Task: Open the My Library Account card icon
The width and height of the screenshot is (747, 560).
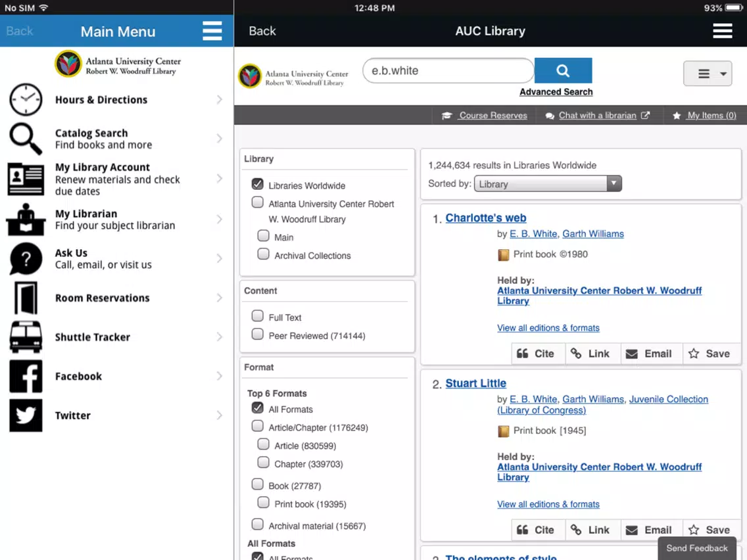Action: [x=26, y=179]
